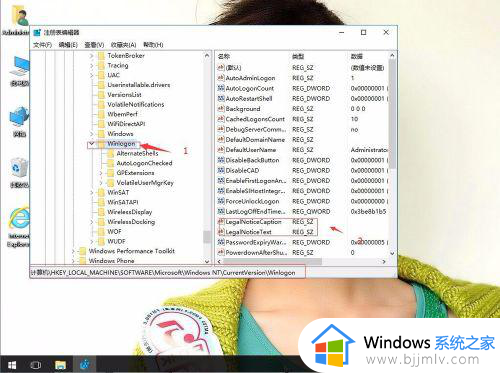Viewport: 500px width, 373px height.
Task: Click the DefaultUserName value icon
Action: [221, 150]
